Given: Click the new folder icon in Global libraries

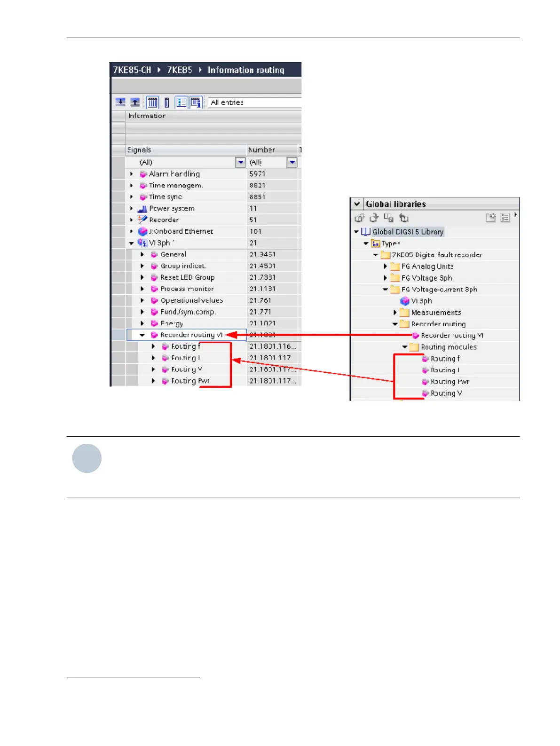Looking at the screenshot, I should click(491, 218).
